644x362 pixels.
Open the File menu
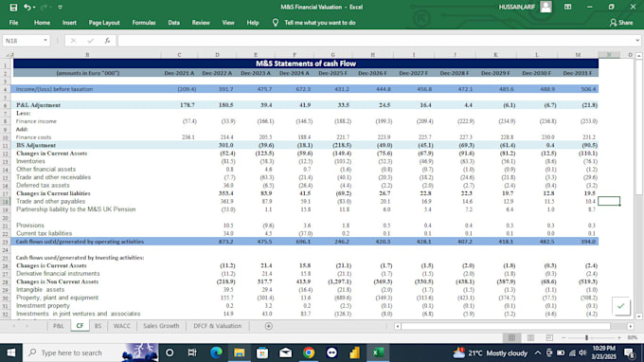tap(13, 23)
